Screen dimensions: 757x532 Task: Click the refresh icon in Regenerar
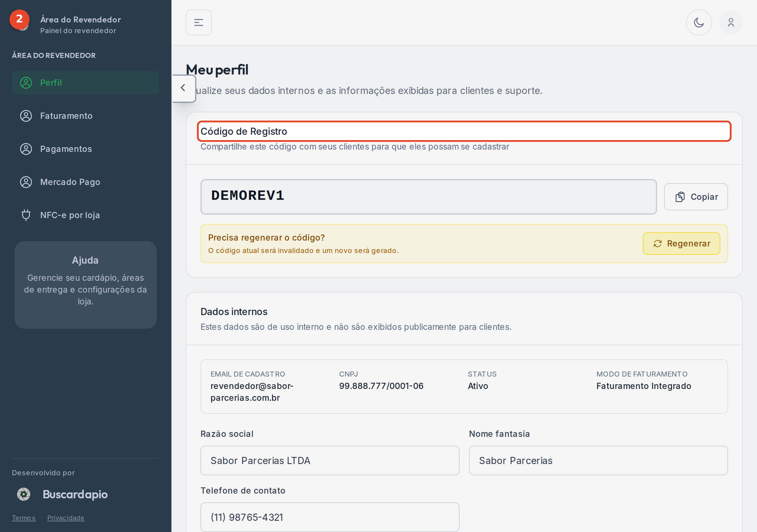click(x=657, y=244)
